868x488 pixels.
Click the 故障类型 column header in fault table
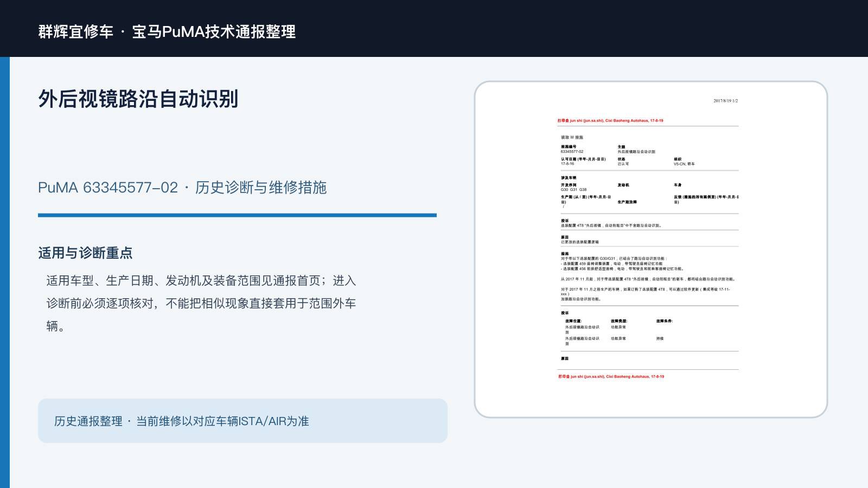[619, 321]
